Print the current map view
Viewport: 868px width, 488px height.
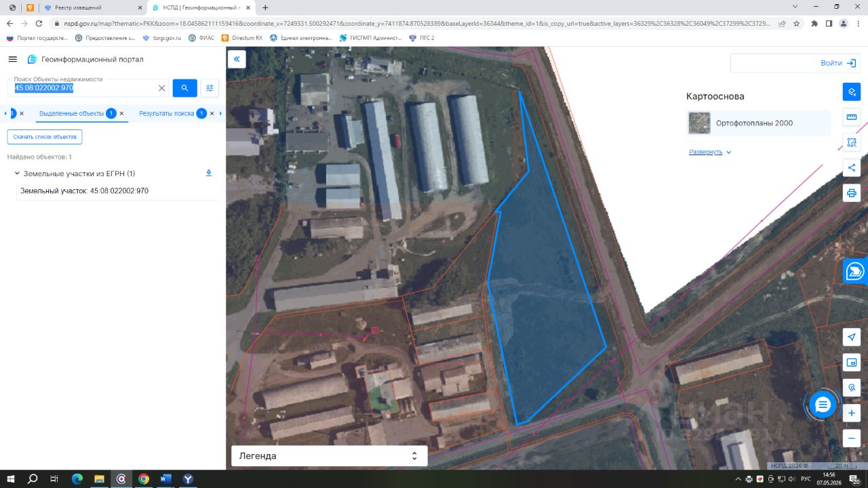click(x=851, y=193)
